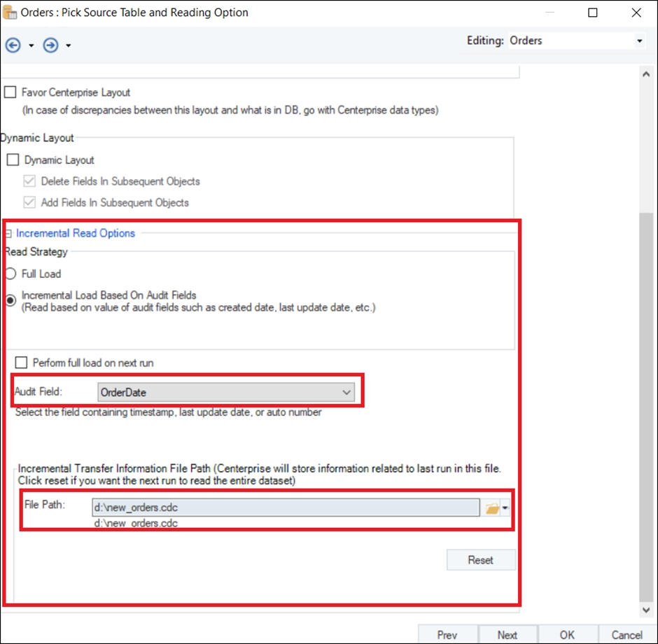Click the Orders window title icon
The height and width of the screenshot is (644, 658).
coord(10,13)
